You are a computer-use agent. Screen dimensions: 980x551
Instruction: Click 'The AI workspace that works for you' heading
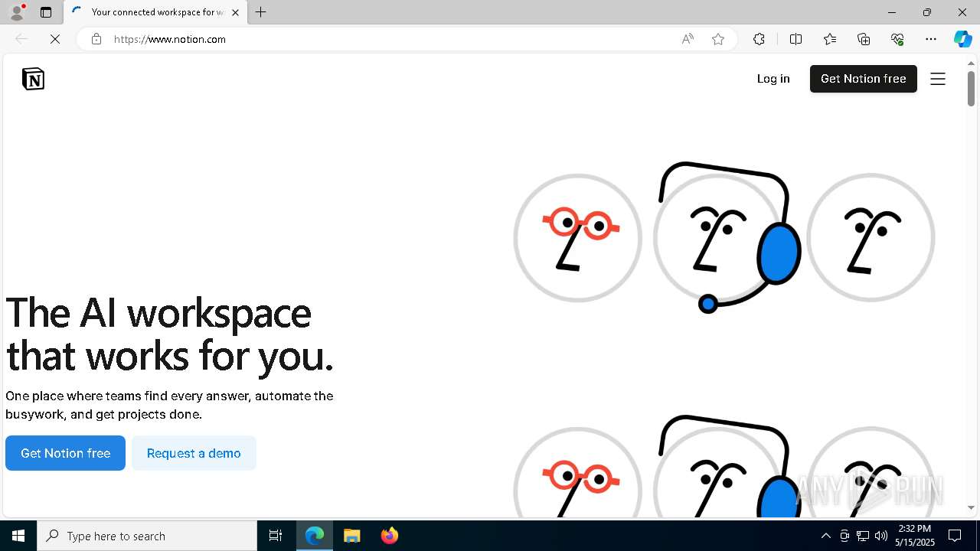(x=170, y=334)
